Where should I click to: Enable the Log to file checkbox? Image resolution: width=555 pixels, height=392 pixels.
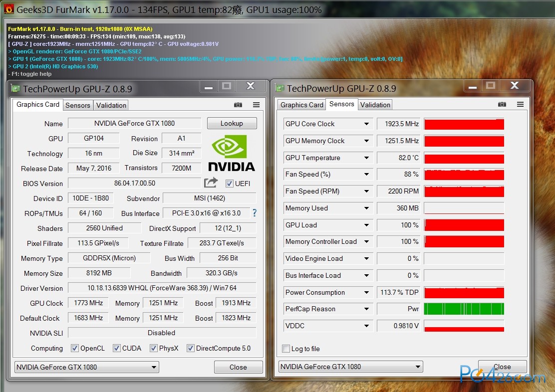[x=286, y=349]
